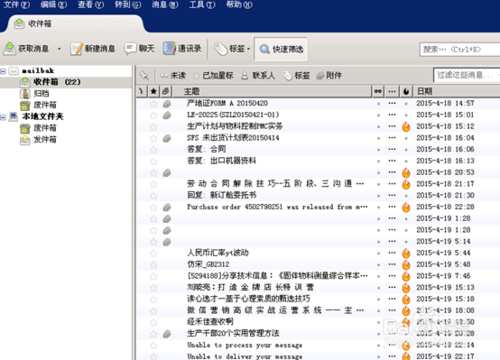This screenshot has width=500, height=360.
Task: Select 本地文件夹 in folder pane
Action: (43, 116)
